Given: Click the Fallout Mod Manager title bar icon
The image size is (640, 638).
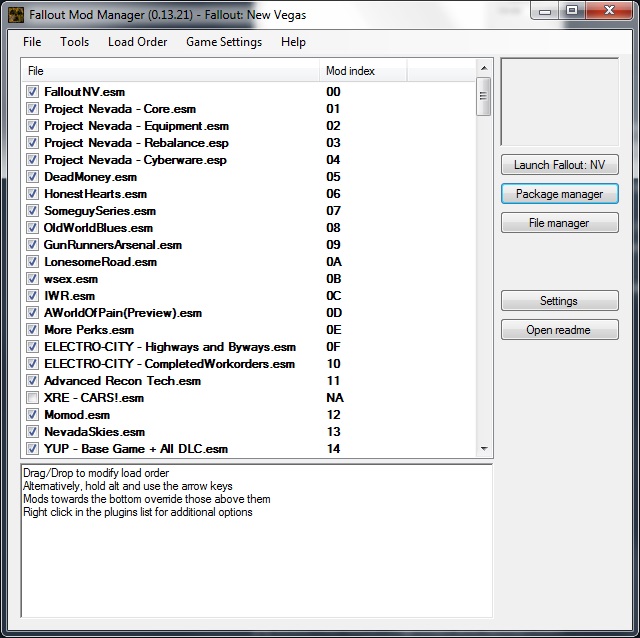Looking at the screenshot, I should click(x=16, y=15).
